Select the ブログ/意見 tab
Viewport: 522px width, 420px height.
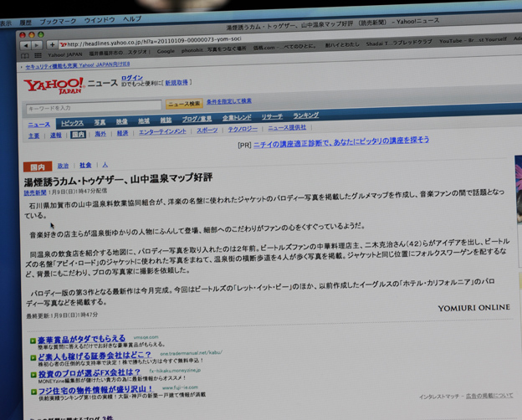197,119
